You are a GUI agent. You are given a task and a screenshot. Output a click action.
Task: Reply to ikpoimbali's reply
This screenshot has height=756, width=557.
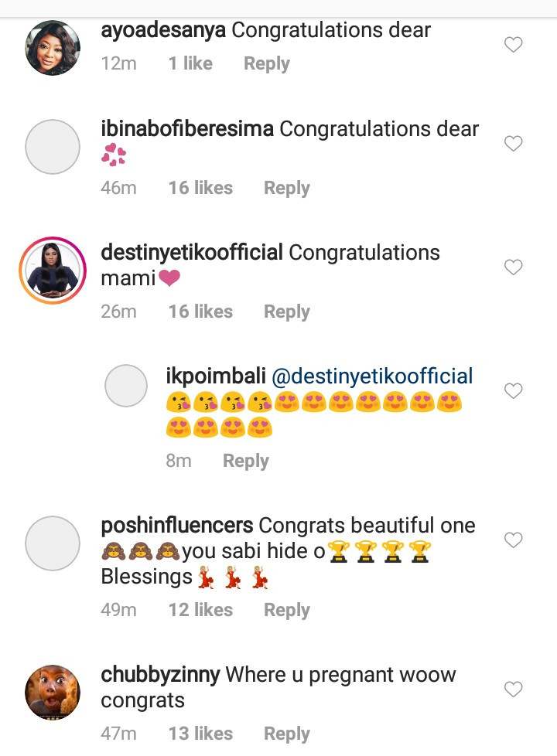[245, 460]
